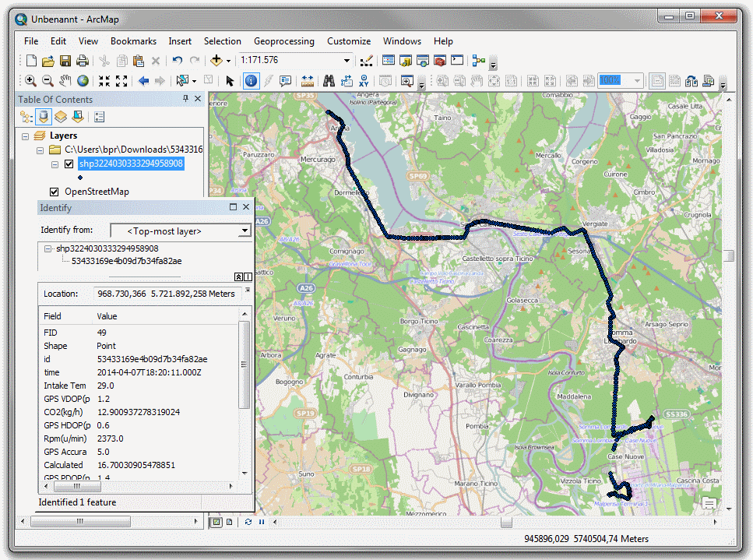Save the map with floppy icon
This screenshot has width=753, height=560.
tap(65, 61)
